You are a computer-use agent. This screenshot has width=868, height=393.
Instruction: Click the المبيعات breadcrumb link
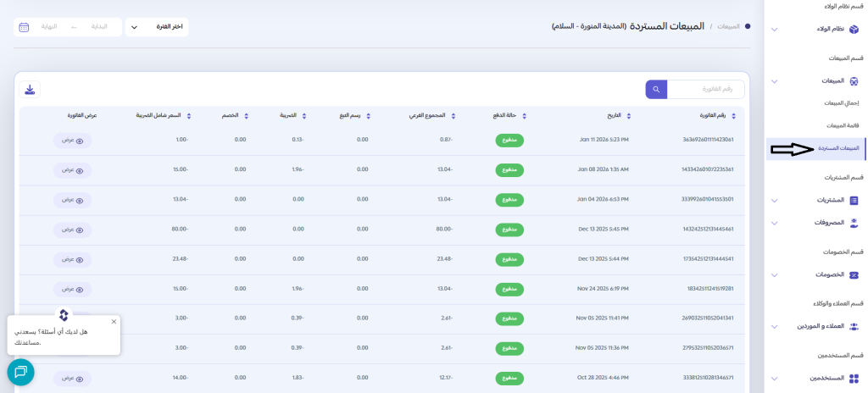(x=727, y=26)
